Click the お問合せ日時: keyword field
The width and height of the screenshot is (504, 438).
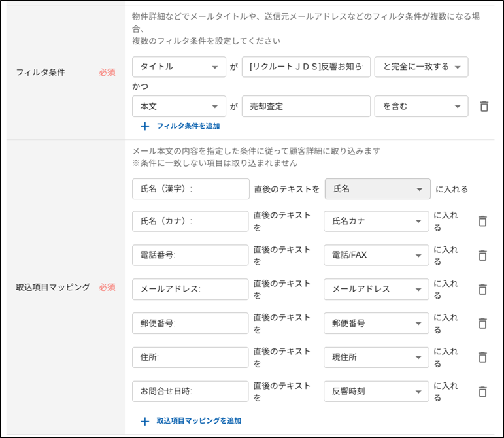(x=190, y=392)
